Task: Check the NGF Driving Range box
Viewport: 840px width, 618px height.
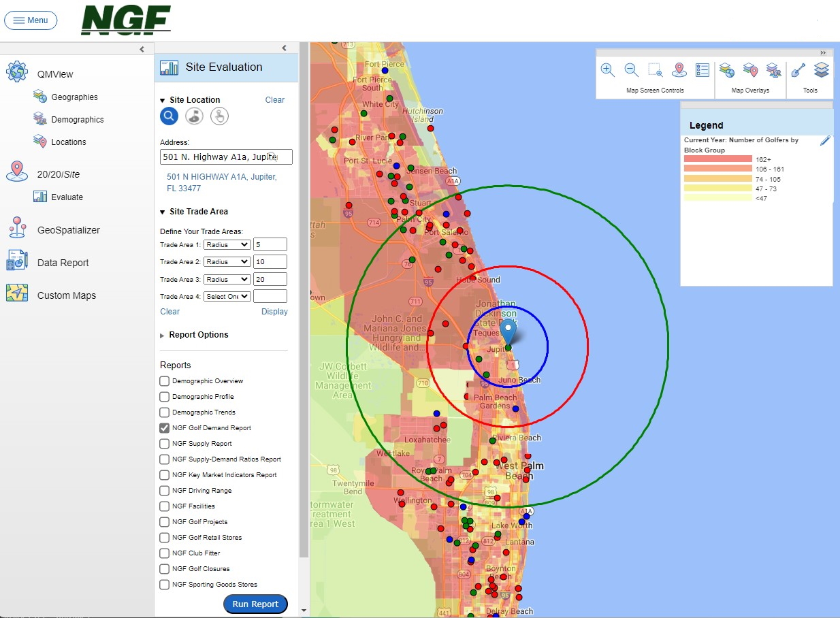Action: [x=164, y=491]
